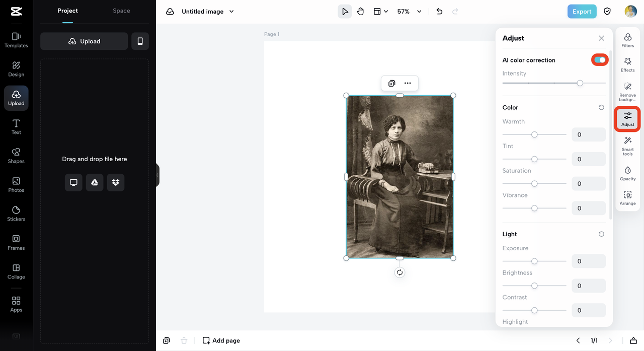The width and height of the screenshot is (644, 351).
Task: Open the user profile avatar
Action: click(630, 12)
